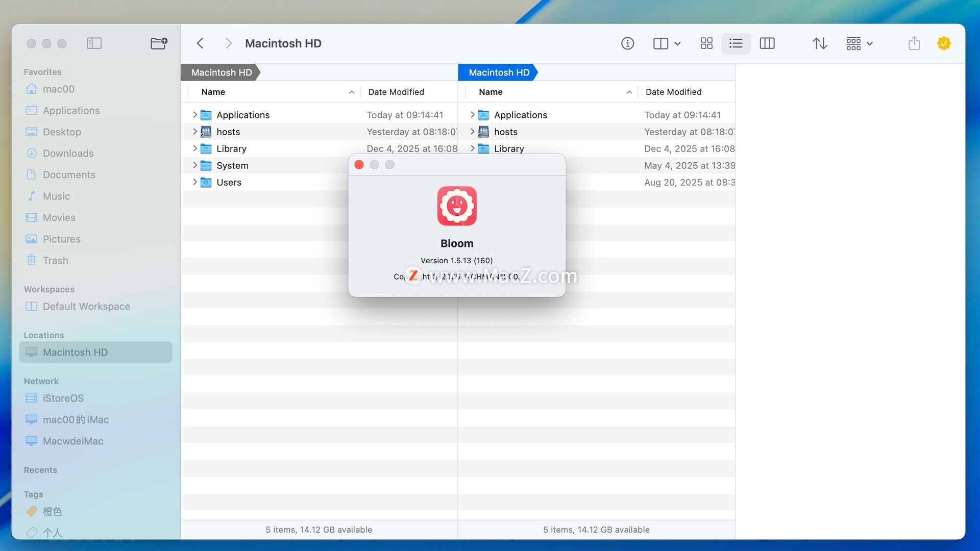
Task: Sort the left pane by Date Modified header
Action: point(396,92)
